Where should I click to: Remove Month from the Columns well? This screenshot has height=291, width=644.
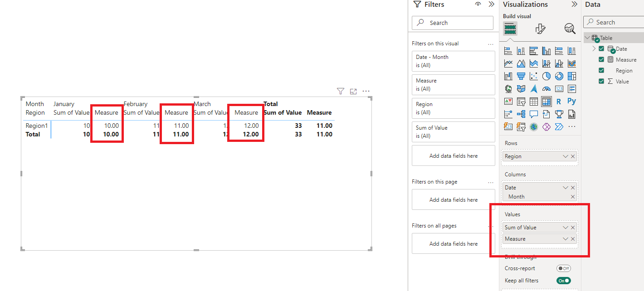coord(573,197)
